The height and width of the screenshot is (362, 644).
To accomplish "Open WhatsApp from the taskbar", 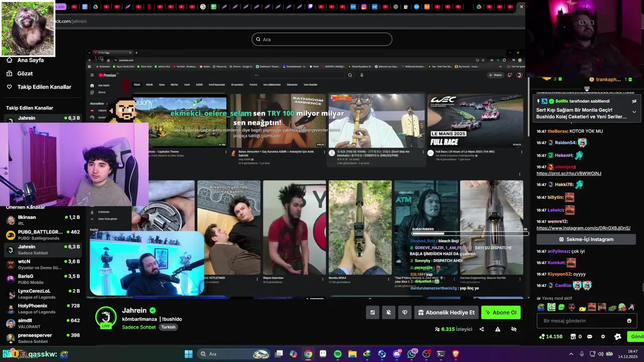I will click(x=412, y=354).
